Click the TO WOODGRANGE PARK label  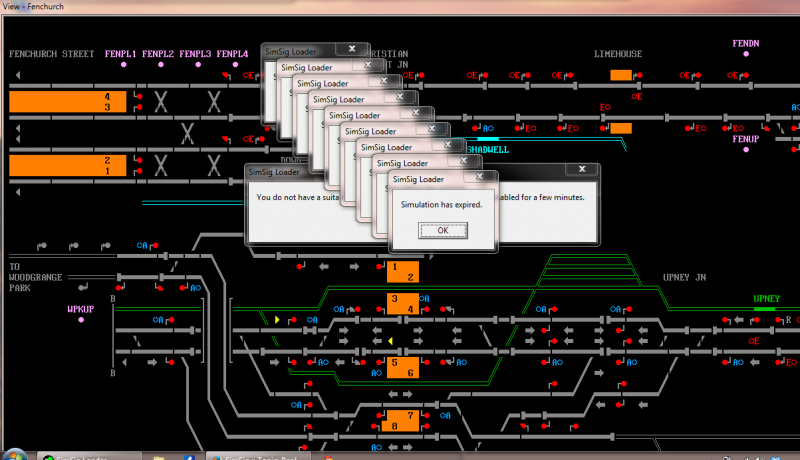[x=35, y=277]
